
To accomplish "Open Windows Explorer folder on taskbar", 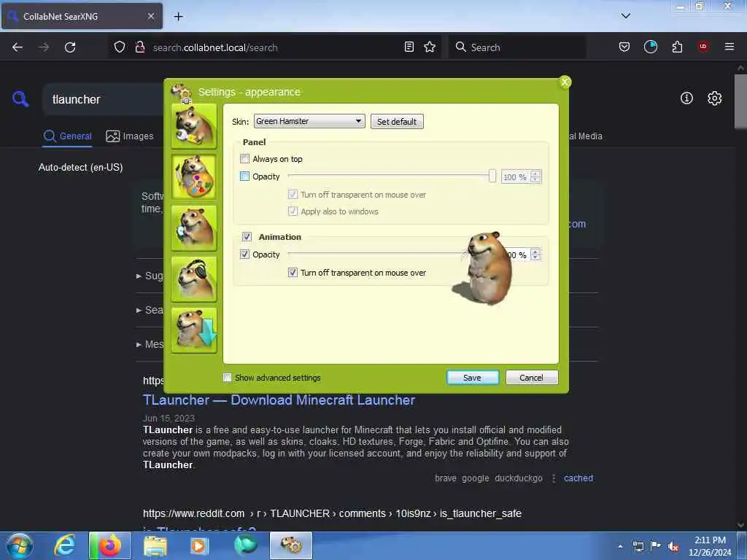I will [155, 545].
